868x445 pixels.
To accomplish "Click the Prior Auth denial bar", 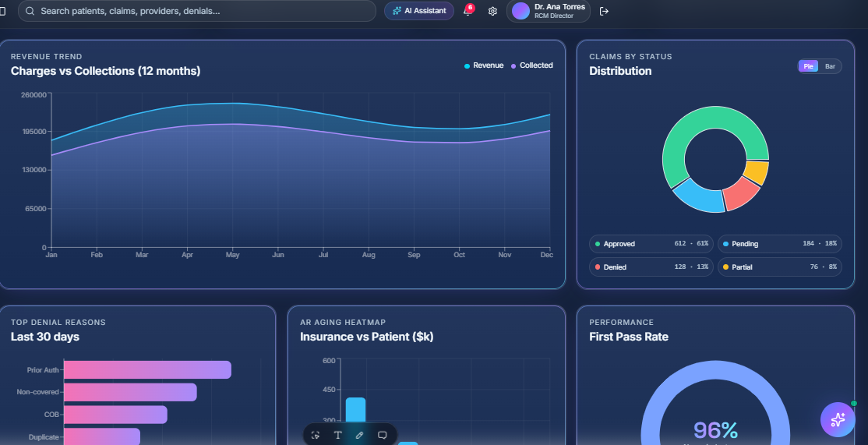I will pos(147,369).
